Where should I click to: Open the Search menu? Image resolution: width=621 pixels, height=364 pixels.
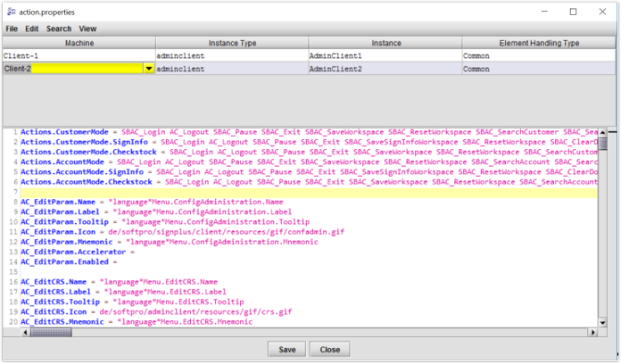point(59,29)
